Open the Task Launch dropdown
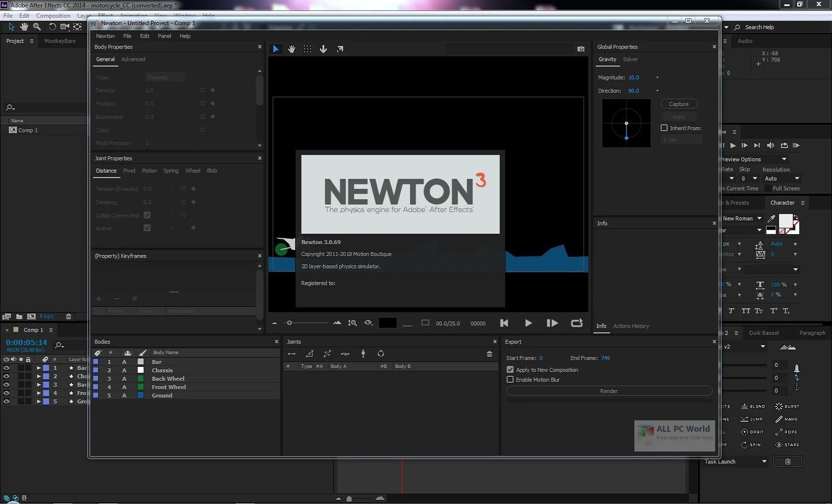Viewport: 832px width, 504px height. coord(735,461)
